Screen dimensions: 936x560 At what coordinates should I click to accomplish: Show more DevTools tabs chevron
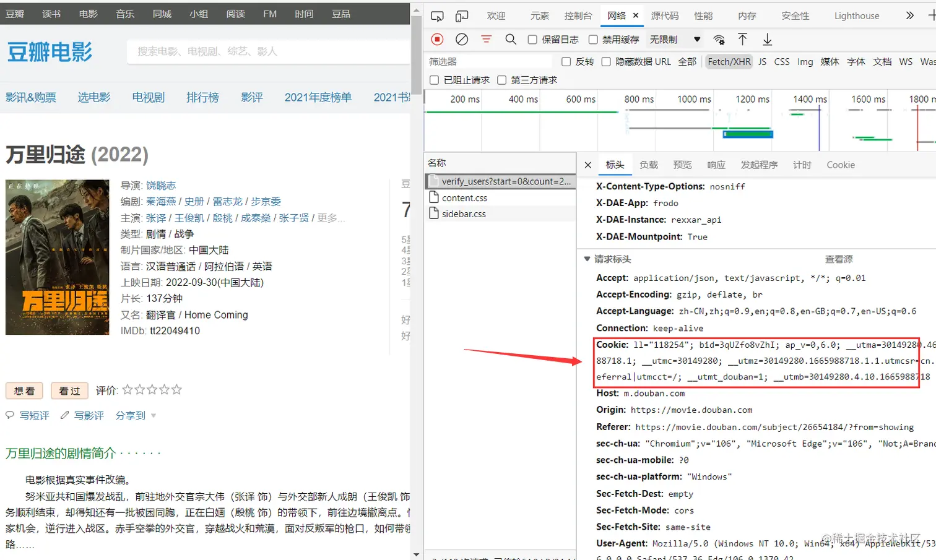(910, 15)
